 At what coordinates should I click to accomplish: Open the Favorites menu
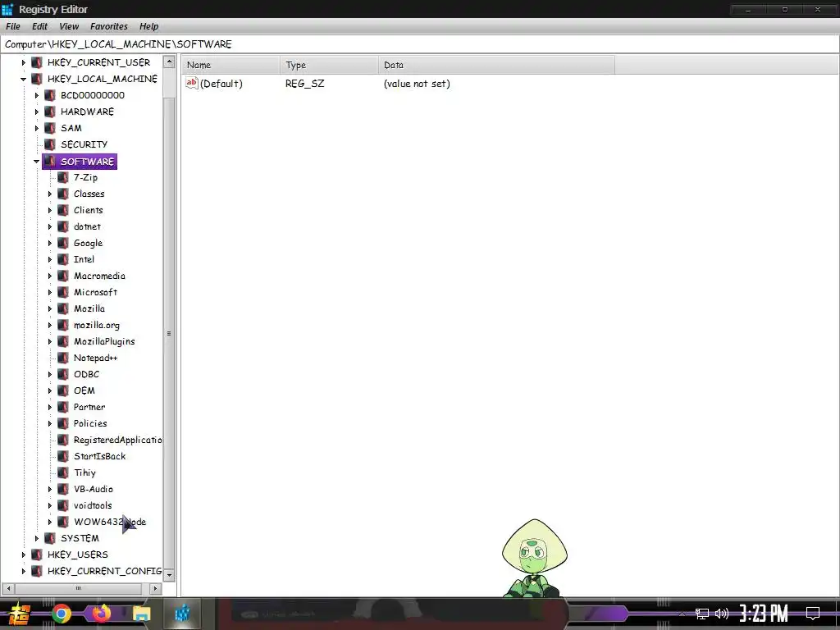(109, 26)
